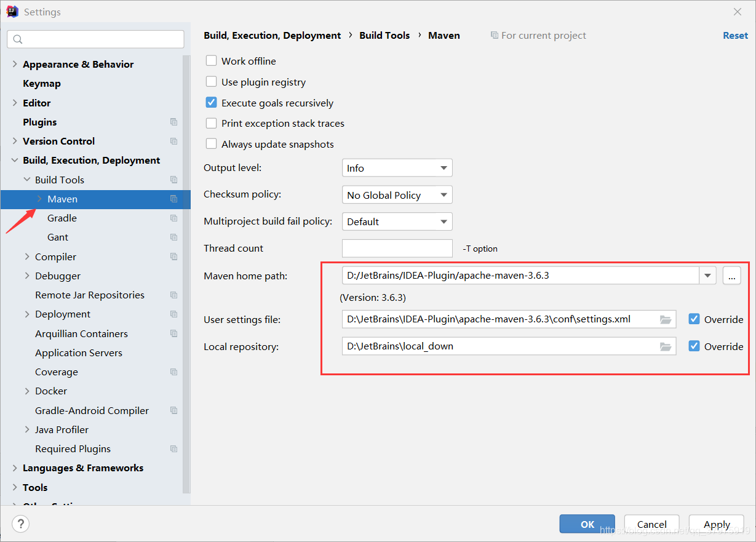Image resolution: width=756 pixels, height=542 pixels.
Task: Click the project-level icon beside Plugins
Action: (x=173, y=122)
